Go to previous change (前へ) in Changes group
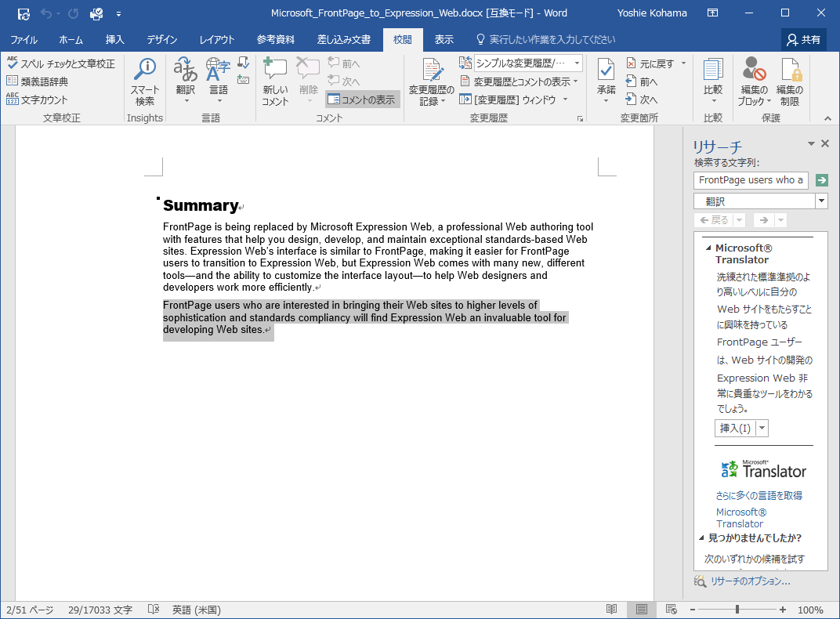 (x=642, y=81)
